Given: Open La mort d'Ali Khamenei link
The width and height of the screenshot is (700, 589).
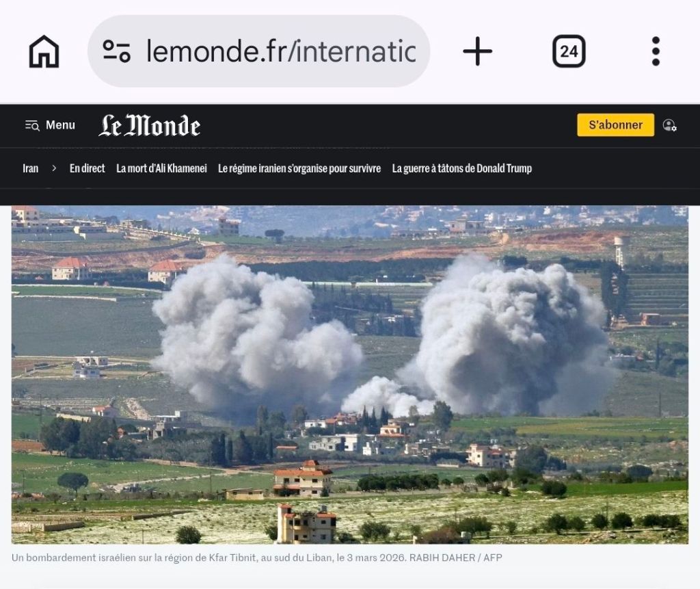Looking at the screenshot, I should [x=161, y=168].
